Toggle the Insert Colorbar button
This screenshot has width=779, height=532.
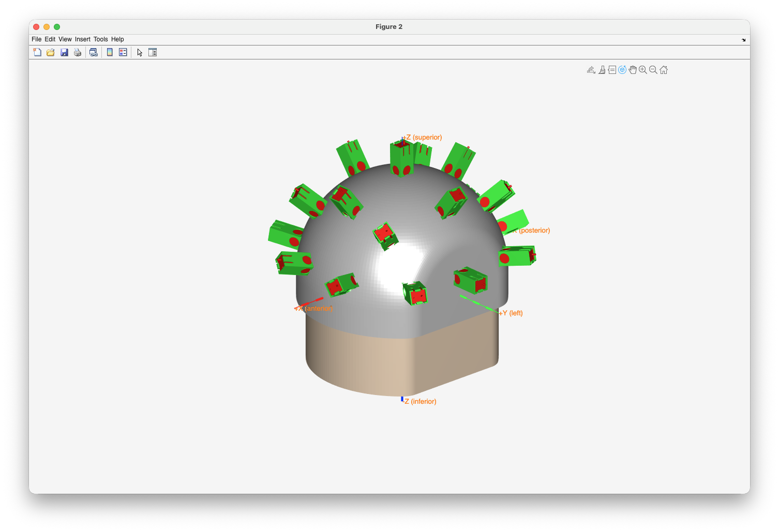(x=110, y=52)
